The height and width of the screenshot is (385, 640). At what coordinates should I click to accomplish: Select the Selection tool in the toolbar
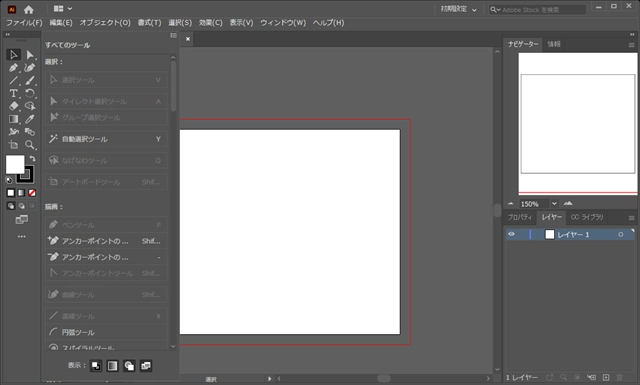coord(13,55)
